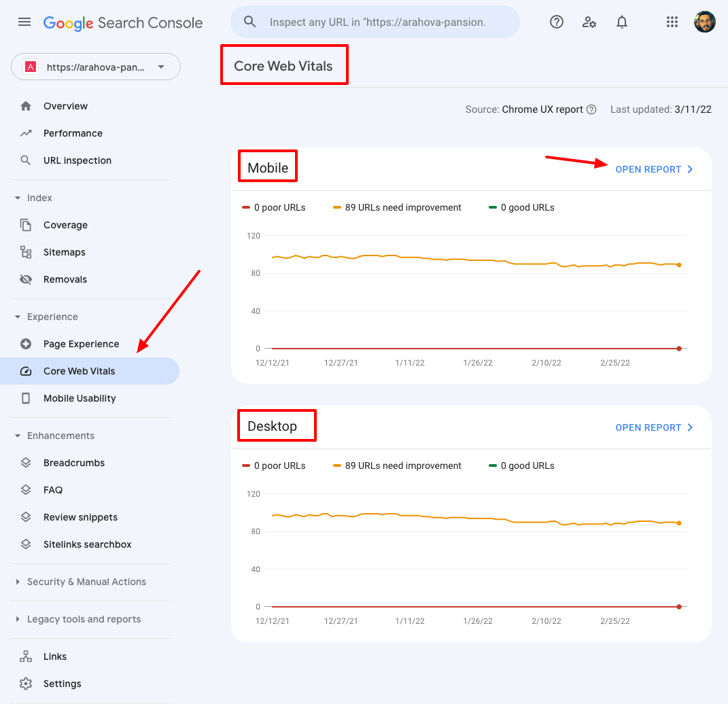Expand Legacy tools and reports section
This screenshot has width=728, height=704.
(x=18, y=619)
